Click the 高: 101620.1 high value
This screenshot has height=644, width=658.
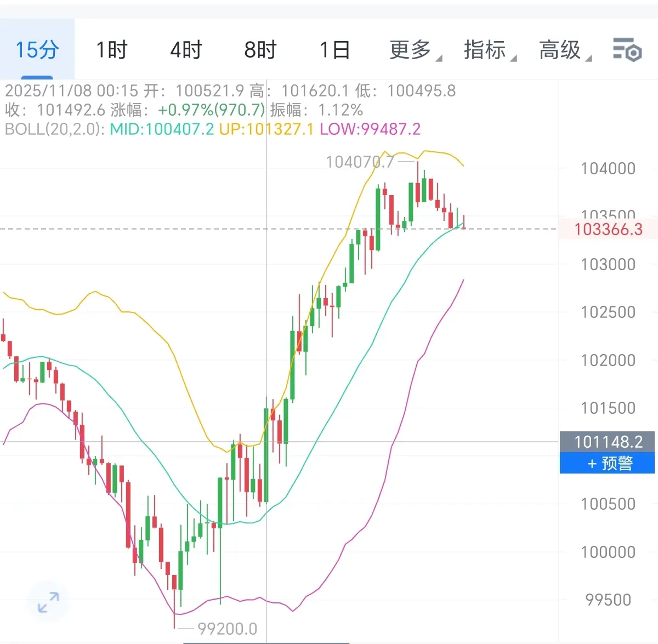(x=299, y=91)
